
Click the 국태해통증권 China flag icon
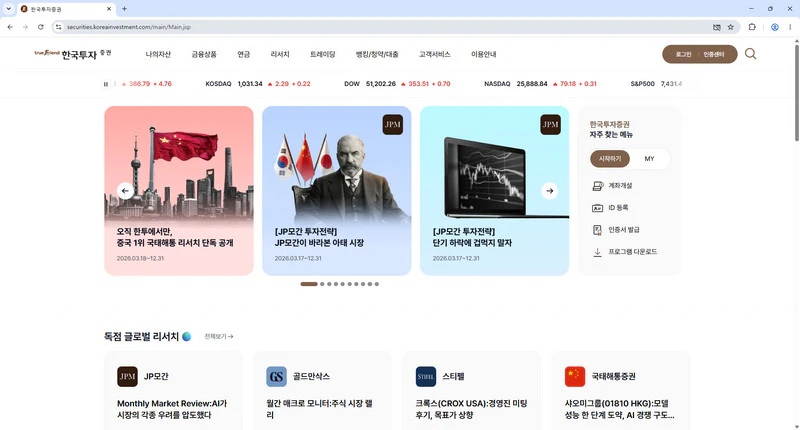pyautogui.click(x=575, y=376)
